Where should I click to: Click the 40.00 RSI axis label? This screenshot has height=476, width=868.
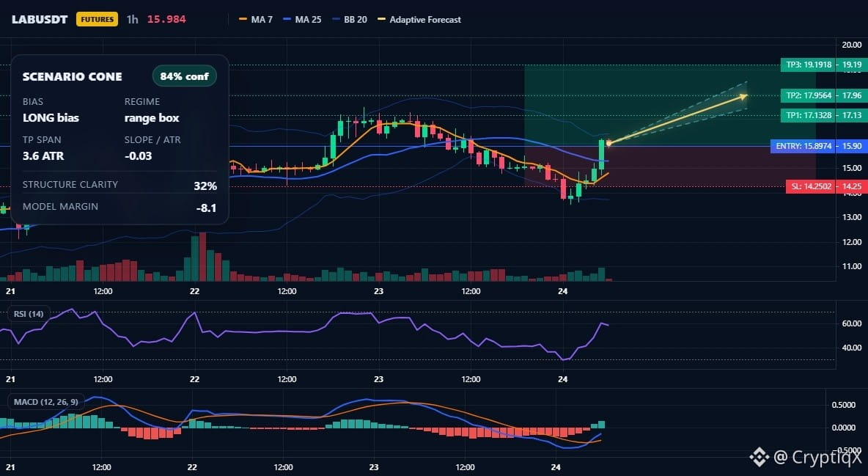tap(851, 348)
